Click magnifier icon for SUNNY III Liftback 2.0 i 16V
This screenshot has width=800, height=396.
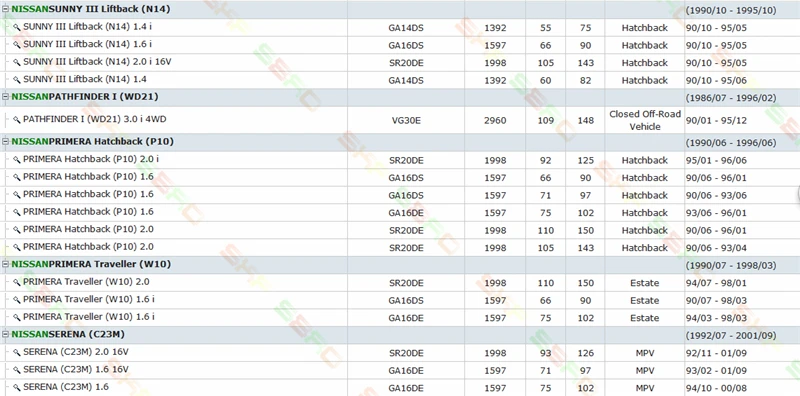(17, 62)
